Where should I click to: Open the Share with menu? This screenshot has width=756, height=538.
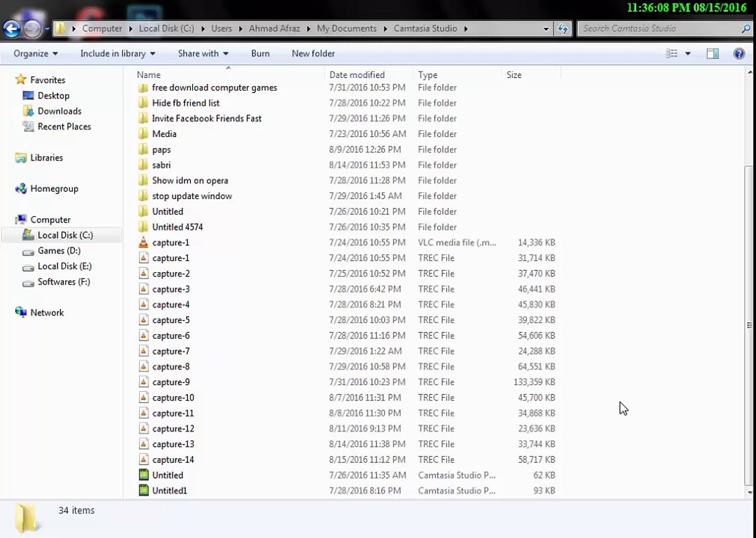[x=203, y=54]
